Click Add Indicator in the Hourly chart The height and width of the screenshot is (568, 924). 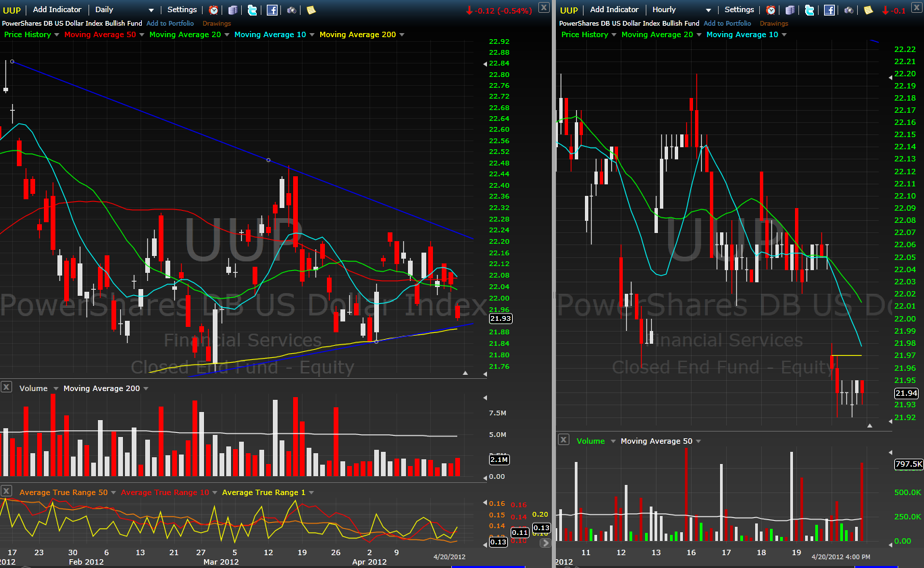point(614,10)
